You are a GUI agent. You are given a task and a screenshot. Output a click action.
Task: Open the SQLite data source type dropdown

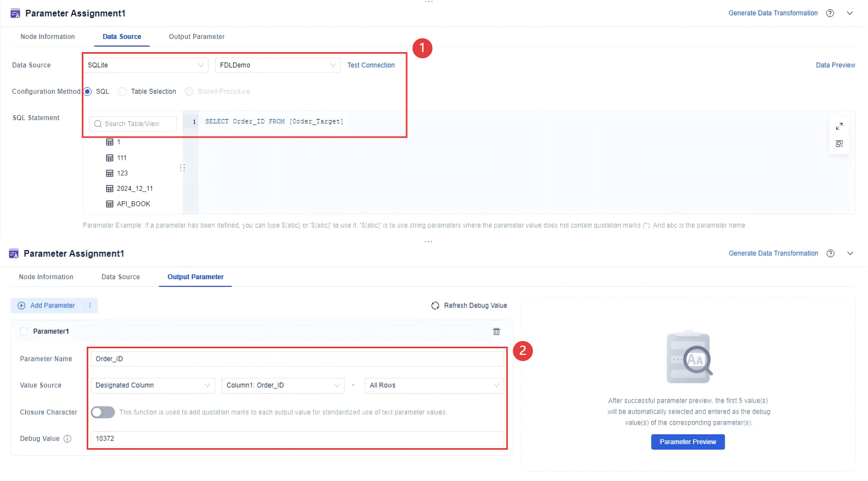coord(146,65)
